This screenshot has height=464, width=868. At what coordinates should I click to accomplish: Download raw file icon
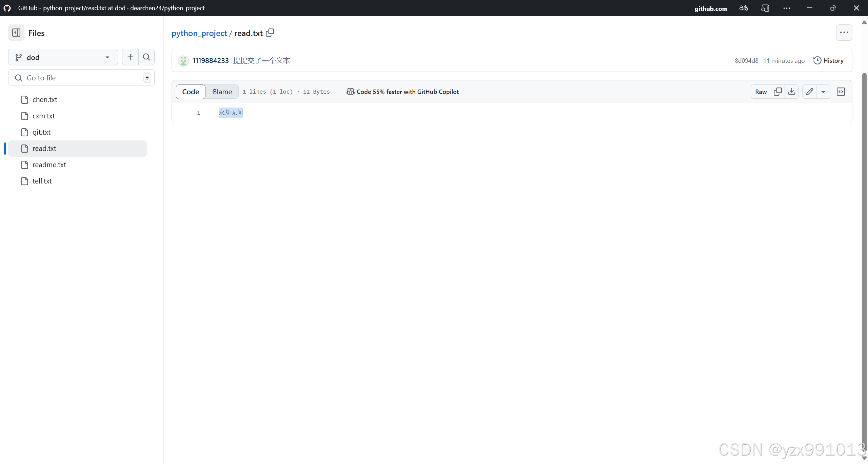[792, 92]
